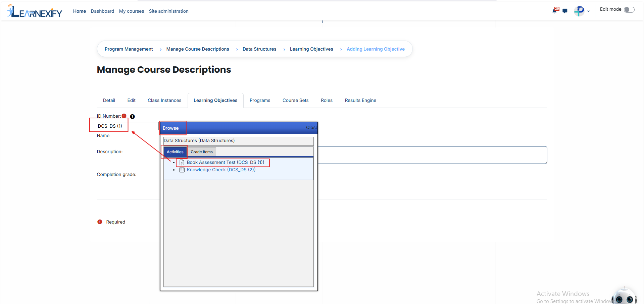Click the Description text area

coord(432,155)
